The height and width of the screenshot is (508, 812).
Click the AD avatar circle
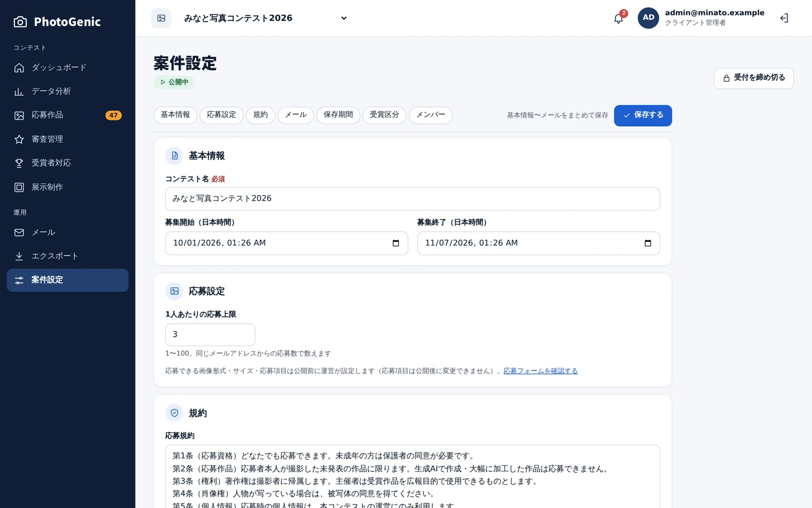[648, 18]
